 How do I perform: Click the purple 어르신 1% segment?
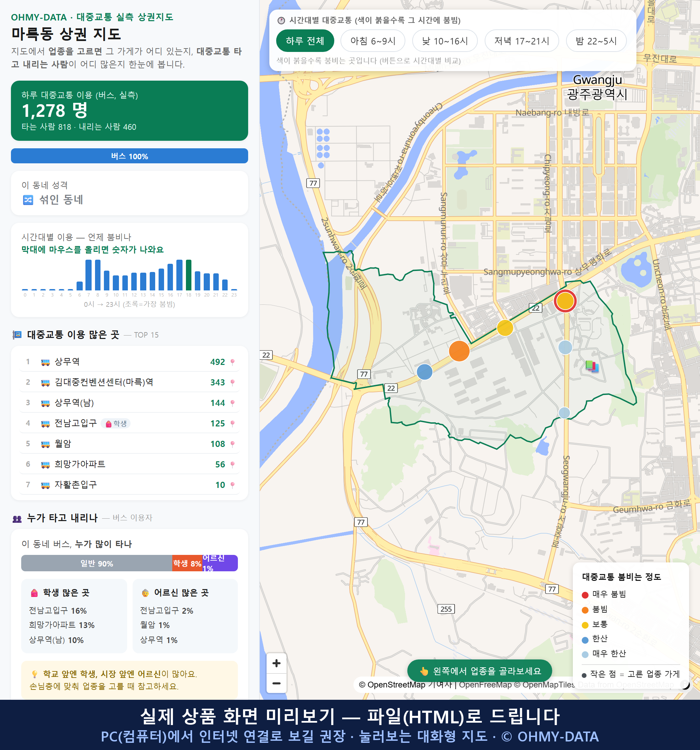point(220,563)
